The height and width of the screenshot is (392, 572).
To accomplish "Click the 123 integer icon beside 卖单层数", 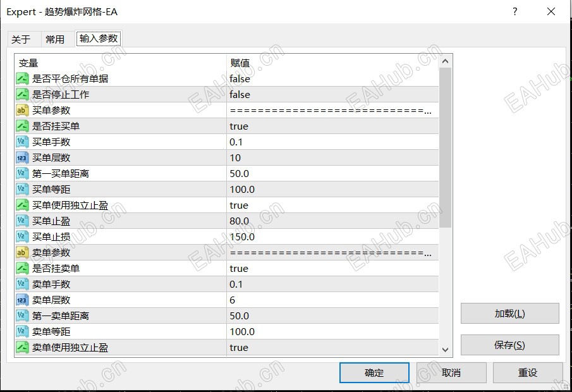I will [x=22, y=300].
